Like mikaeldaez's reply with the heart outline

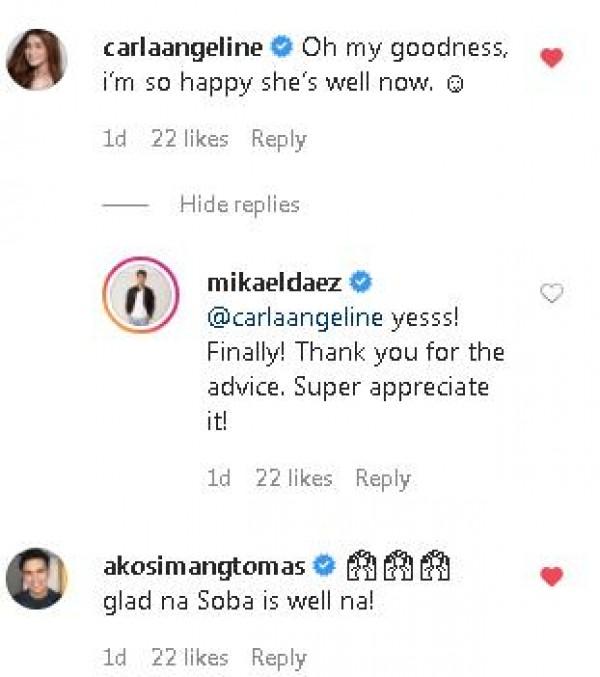click(x=551, y=293)
